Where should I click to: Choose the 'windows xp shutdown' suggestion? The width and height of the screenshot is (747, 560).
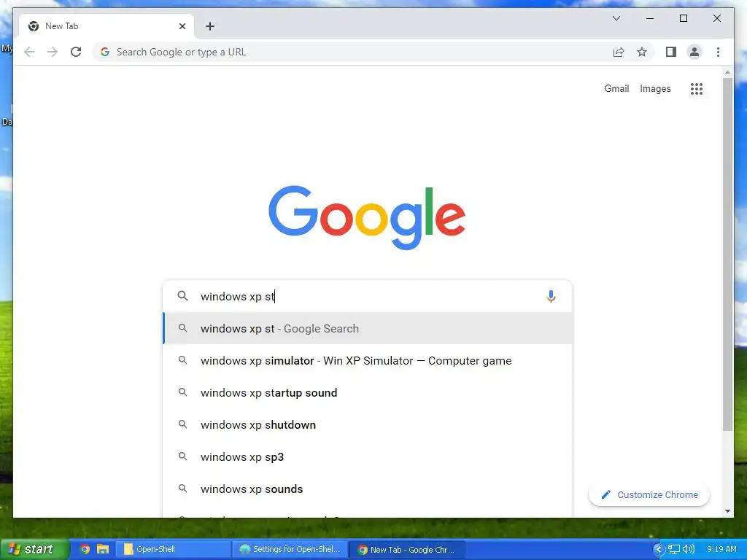click(x=368, y=425)
